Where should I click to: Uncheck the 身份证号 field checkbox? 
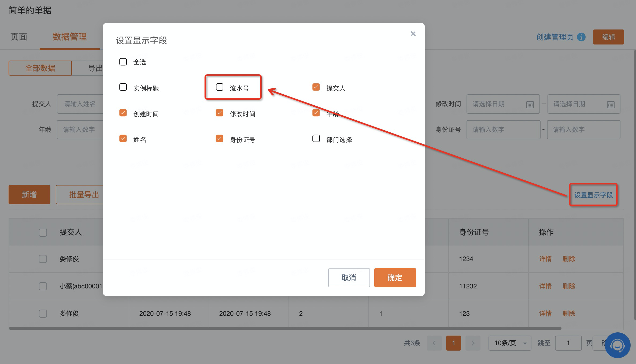coord(220,139)
